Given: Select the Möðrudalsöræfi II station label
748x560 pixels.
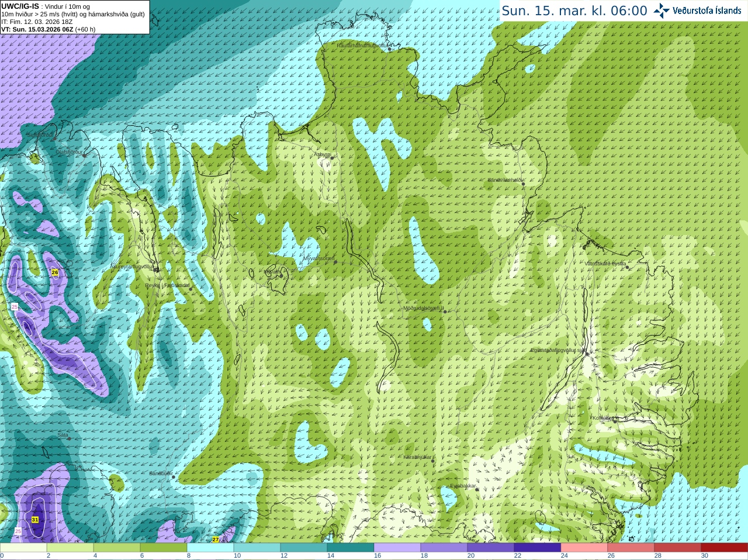Looking at the screenshot, I should [x=424, y=308].
